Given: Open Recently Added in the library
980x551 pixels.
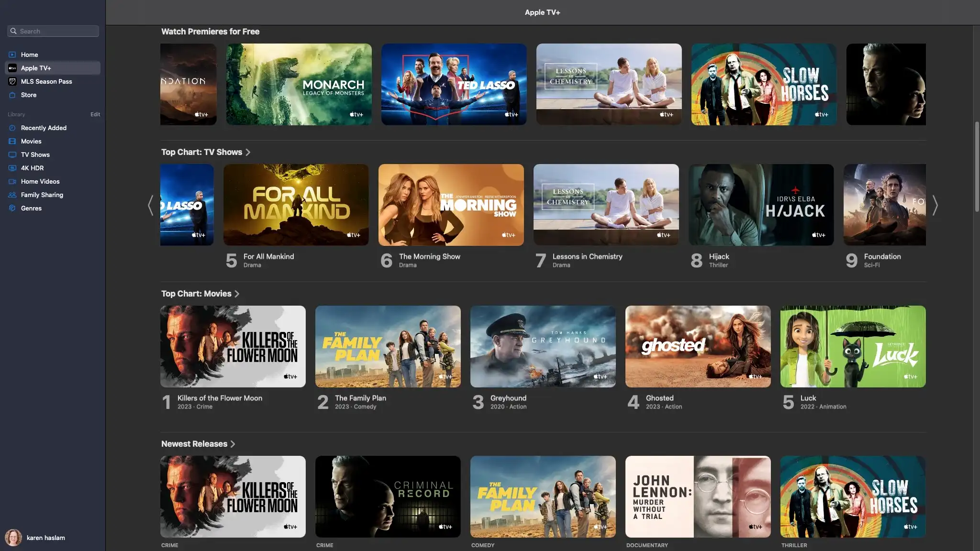Looking at the screenshot, I should pos(43,128).
